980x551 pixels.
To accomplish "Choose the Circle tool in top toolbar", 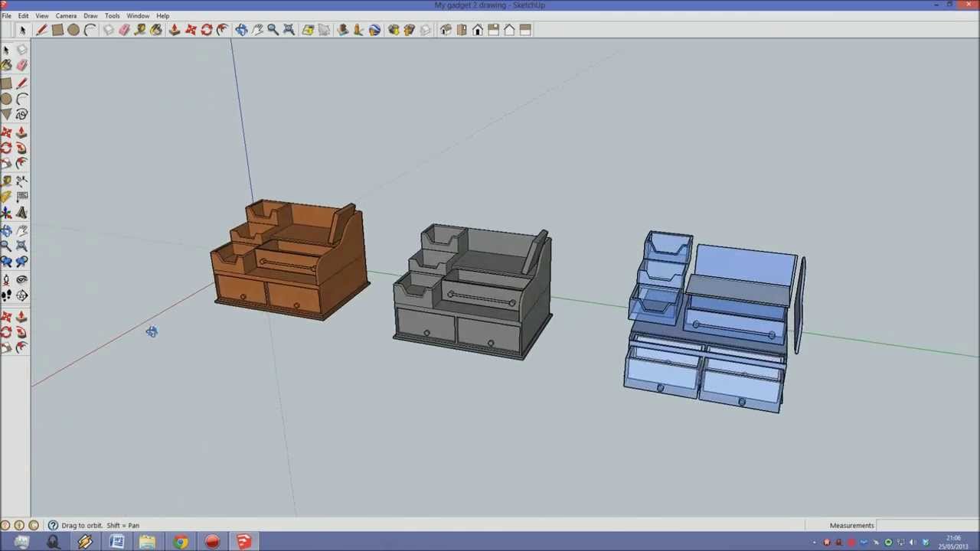I will pos(73,30).
